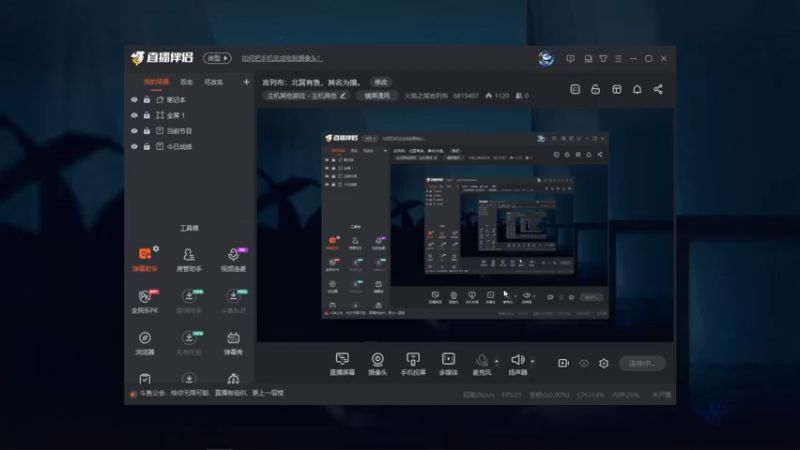This screenshot has height=450, width=800.
Task: Click 修改 to edit the room title
Action: (x=381, y=82)
